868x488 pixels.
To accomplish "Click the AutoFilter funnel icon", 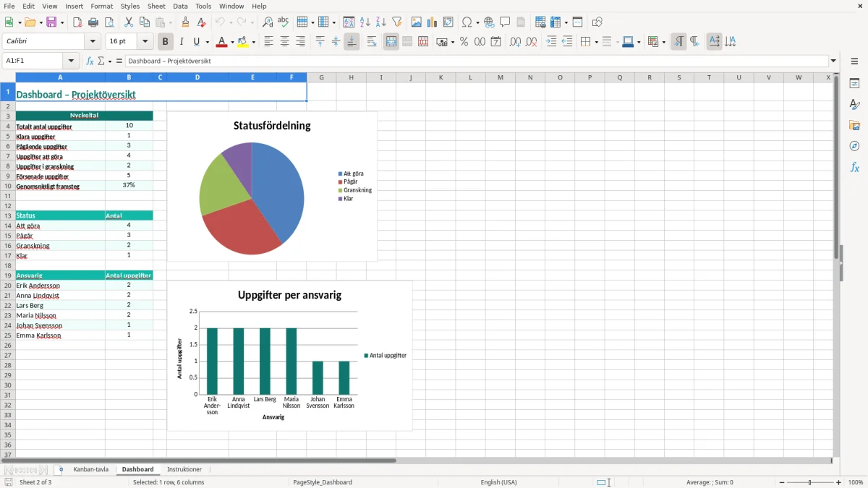I will pyautogui.click(x=397, y=22).
